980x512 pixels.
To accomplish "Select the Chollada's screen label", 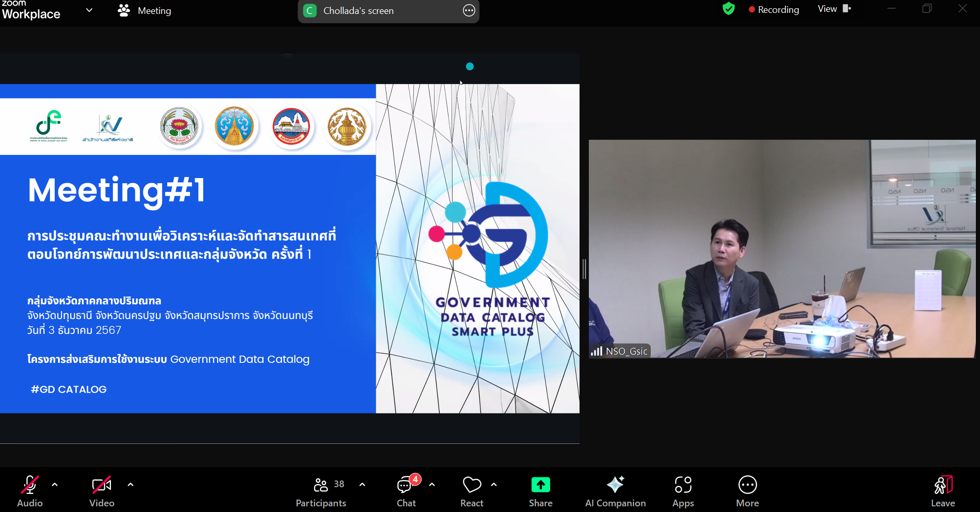I will pos(358,11).
